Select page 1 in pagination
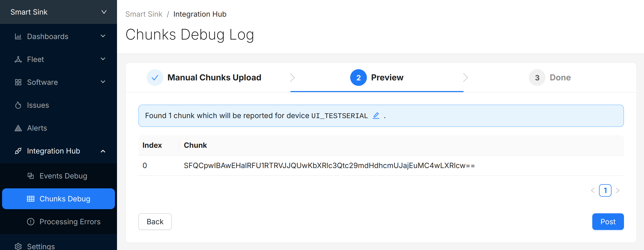644x250 pixels. tap(605, 190)
